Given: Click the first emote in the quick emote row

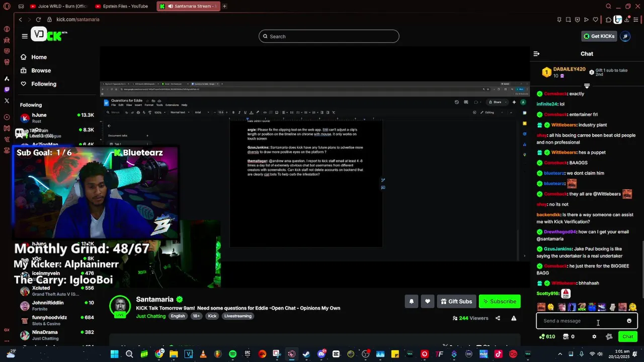Looking at the screenshot, I should pyautogui.click(x=541, y=307).
